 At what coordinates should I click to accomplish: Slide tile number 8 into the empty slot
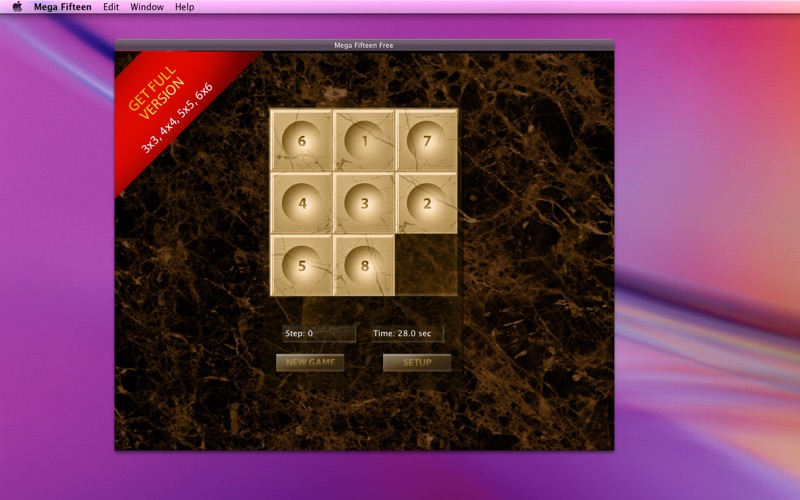click(364, 265)
